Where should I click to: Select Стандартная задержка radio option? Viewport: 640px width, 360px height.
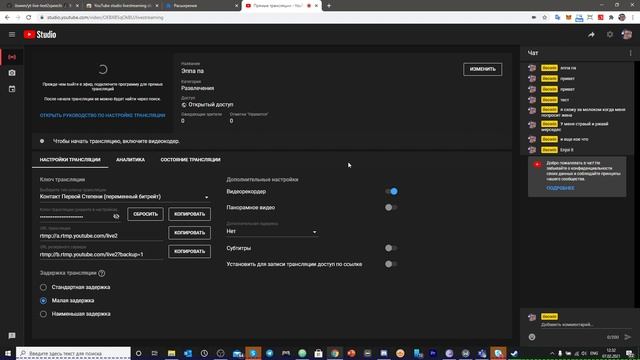(43, 287)
